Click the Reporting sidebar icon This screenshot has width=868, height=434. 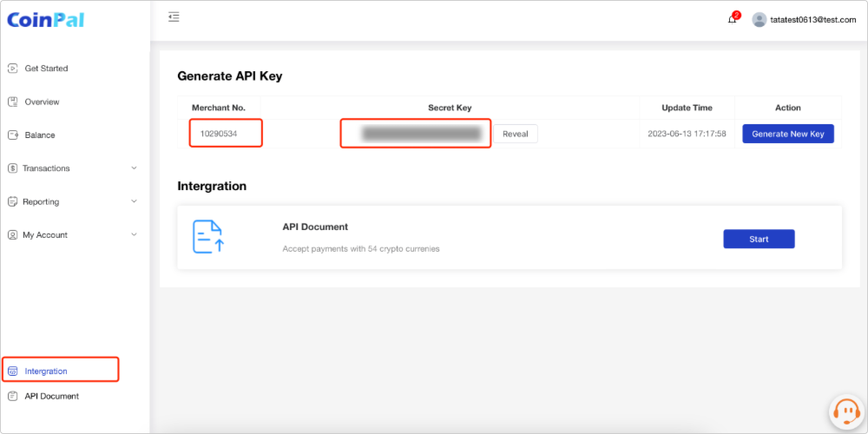13,202
